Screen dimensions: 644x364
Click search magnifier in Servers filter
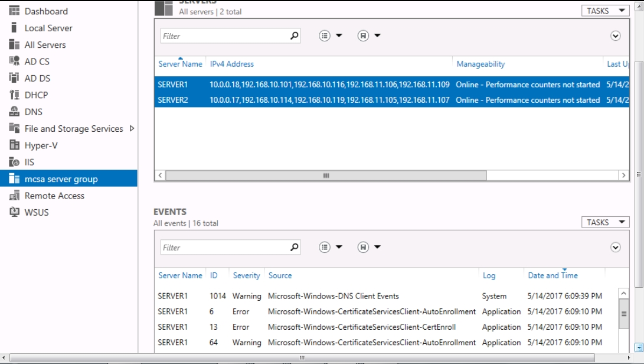coord(294,36)
